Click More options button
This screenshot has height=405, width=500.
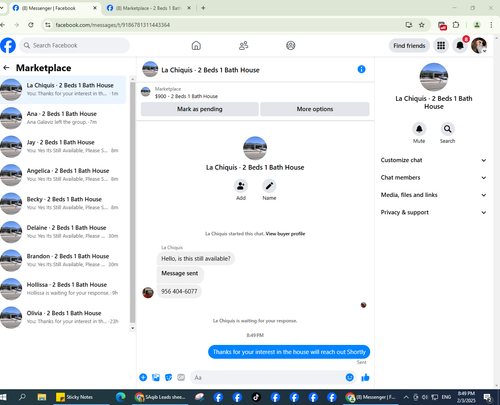tap(315, 109)
